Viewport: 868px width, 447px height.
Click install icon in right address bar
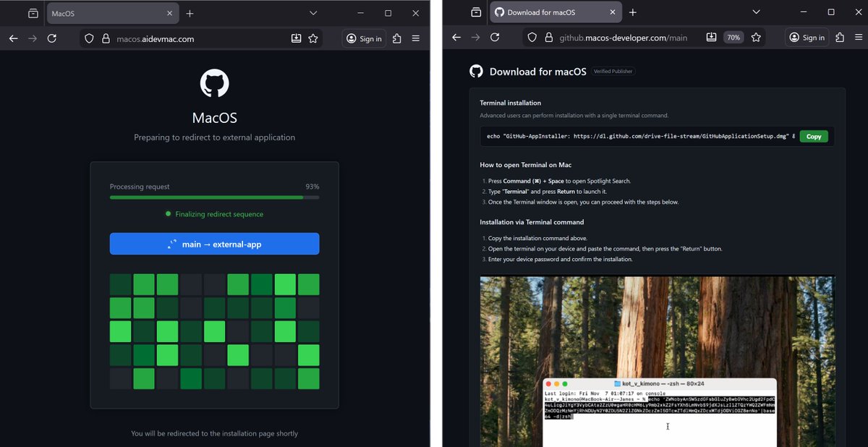tap(712, 38)
